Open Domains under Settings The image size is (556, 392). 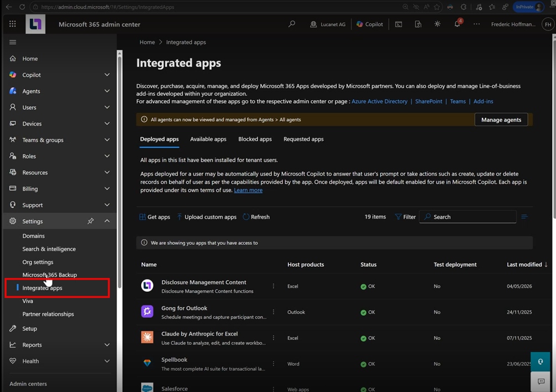coord(33,236)
